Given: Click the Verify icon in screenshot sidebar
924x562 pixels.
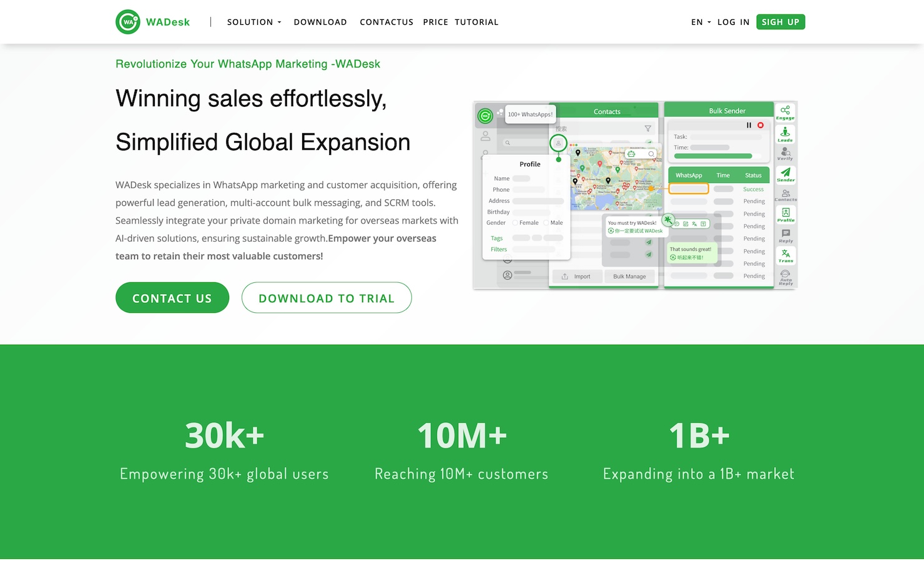Looking at the screenshot, I should pyautogui.click(x=785, y=154).
